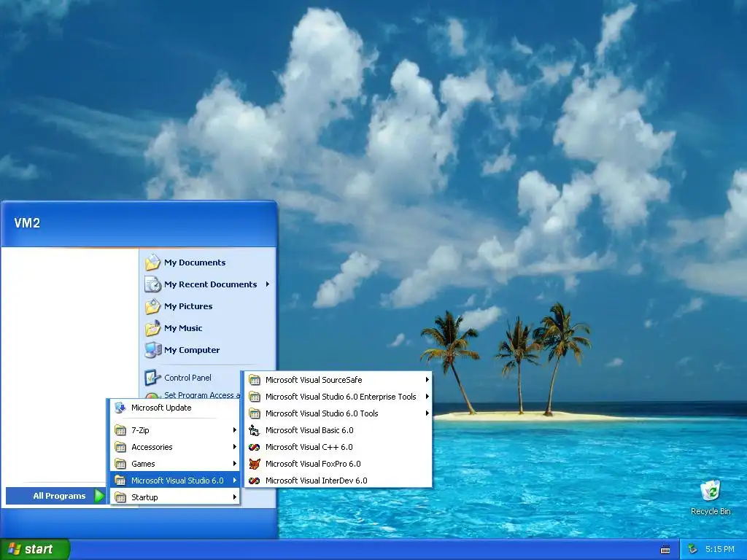Click the Microsoft Visual Studio 6.0 text label
747x560 pixels.
[x=177, y=481]
